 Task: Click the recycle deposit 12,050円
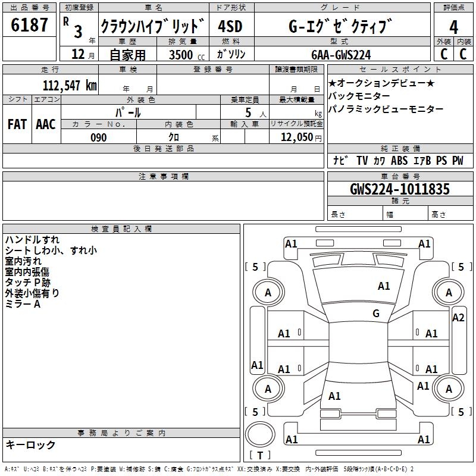(301, 137)
